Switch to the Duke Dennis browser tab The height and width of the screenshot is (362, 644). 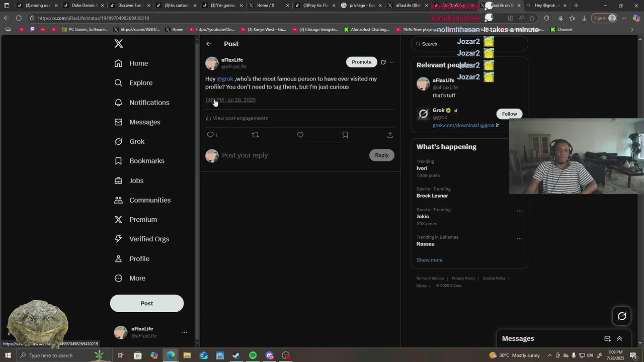tap(84, 6)
